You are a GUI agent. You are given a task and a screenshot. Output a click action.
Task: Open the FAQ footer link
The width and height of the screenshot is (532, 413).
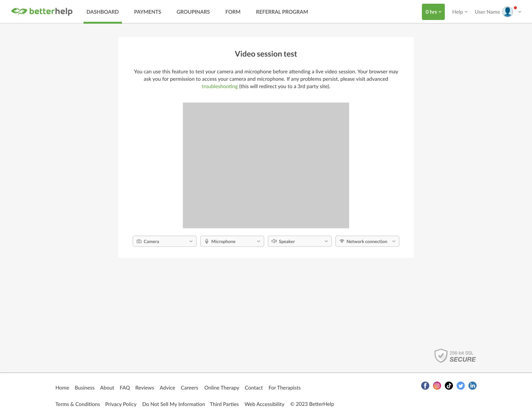(125, 388)
